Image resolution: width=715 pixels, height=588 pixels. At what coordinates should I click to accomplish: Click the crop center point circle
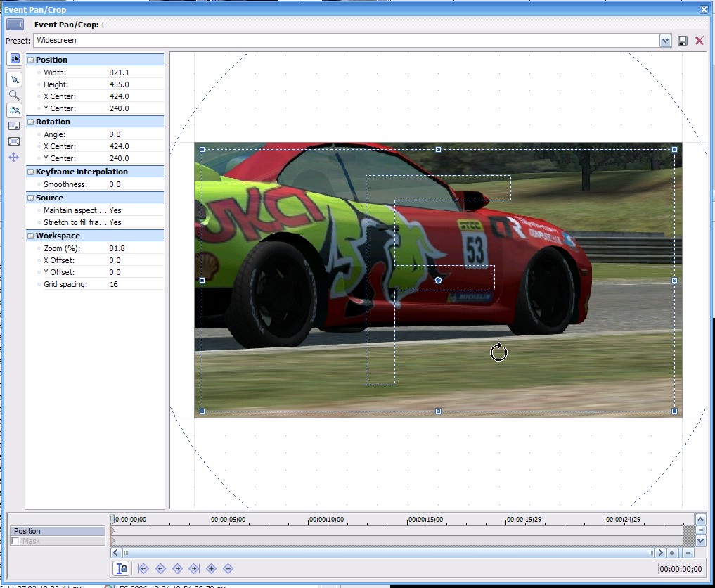coord(438,281)
